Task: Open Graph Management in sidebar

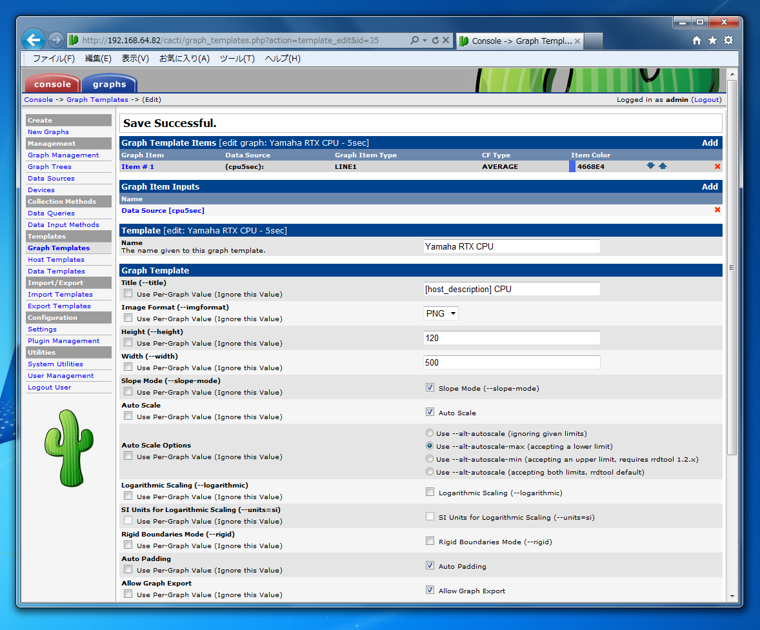Action: coord(63,155)
